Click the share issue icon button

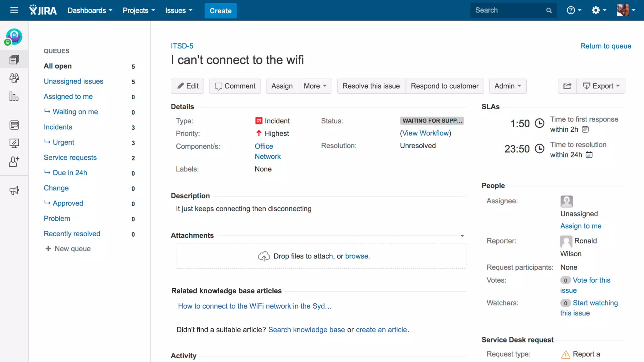(x=567, y=86)
